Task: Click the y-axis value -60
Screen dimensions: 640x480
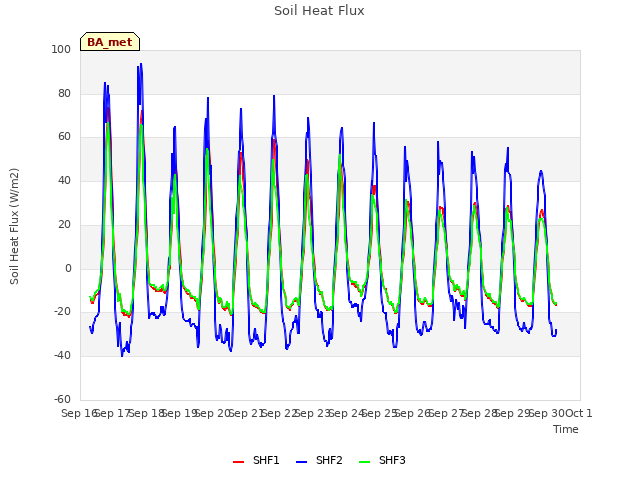Action: click(62, 399)
